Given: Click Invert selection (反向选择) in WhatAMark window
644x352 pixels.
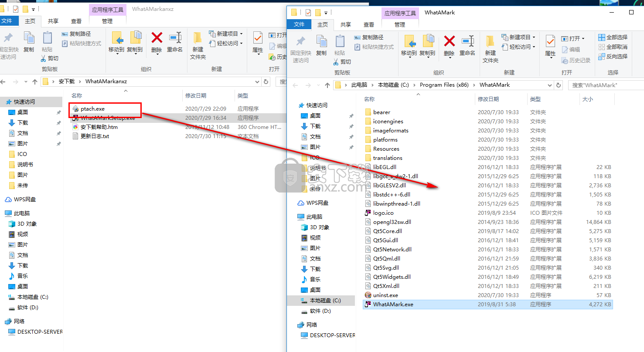Looking at the screenshot, I should (x=613, y=57).
